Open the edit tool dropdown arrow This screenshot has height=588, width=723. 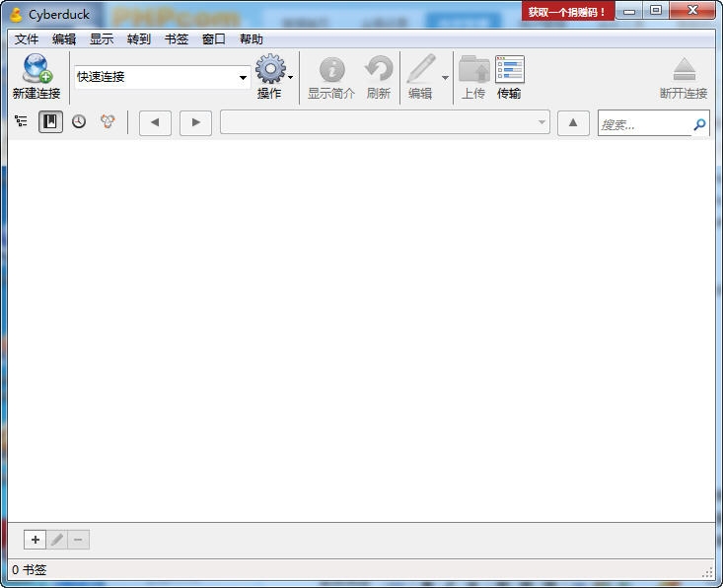445,78
